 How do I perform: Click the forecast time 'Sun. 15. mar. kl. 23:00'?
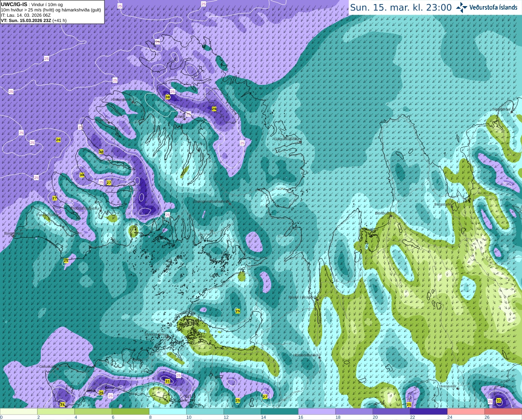(x=401, y=8)
